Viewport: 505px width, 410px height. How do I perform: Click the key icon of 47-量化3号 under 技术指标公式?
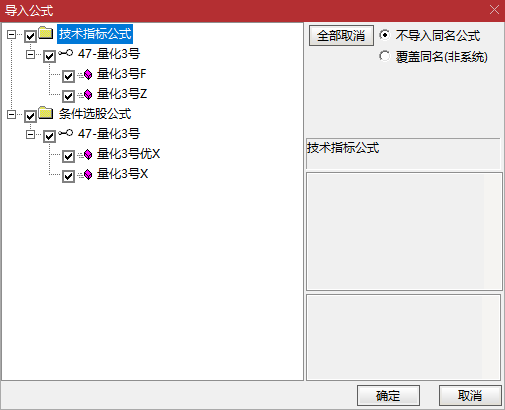tap(66, 53)
